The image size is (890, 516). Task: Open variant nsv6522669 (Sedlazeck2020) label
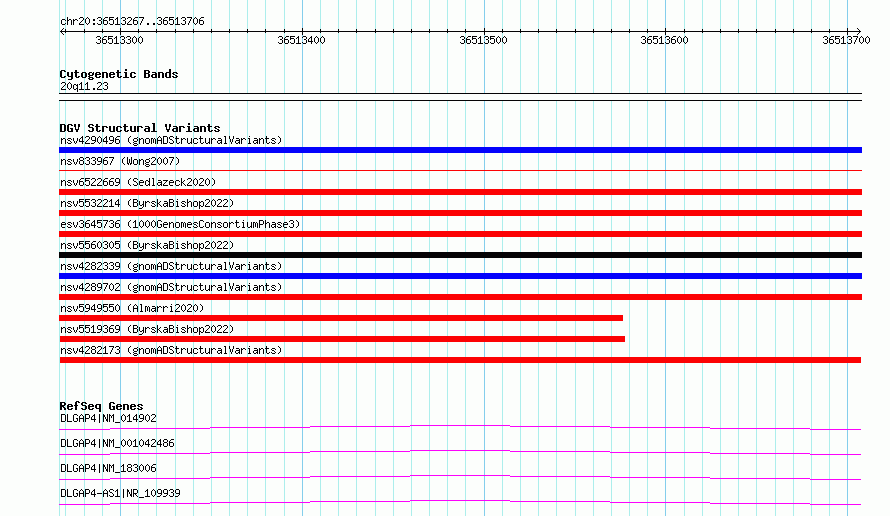point(138,182)
